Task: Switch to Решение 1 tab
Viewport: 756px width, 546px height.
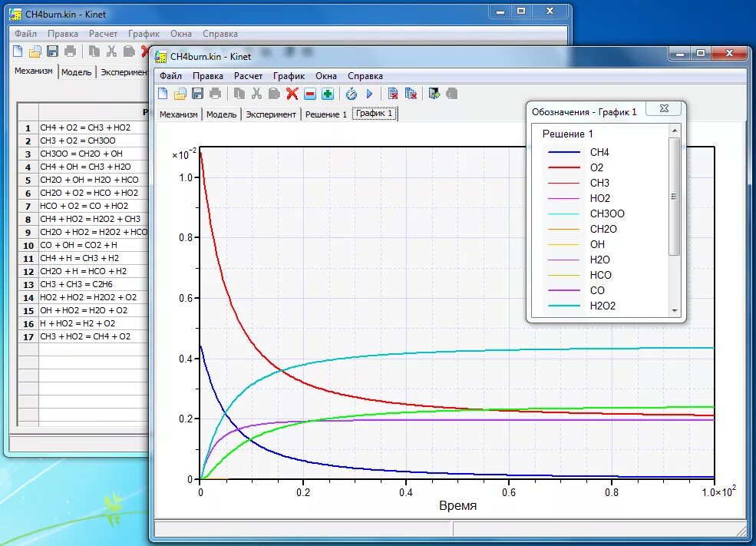Action: pos(326,114)
